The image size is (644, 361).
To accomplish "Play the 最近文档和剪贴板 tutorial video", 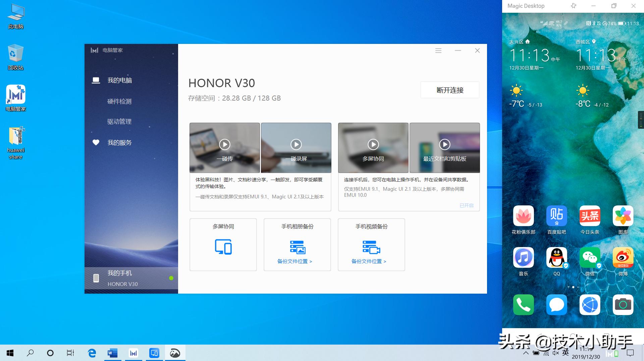I will point(445,144).
